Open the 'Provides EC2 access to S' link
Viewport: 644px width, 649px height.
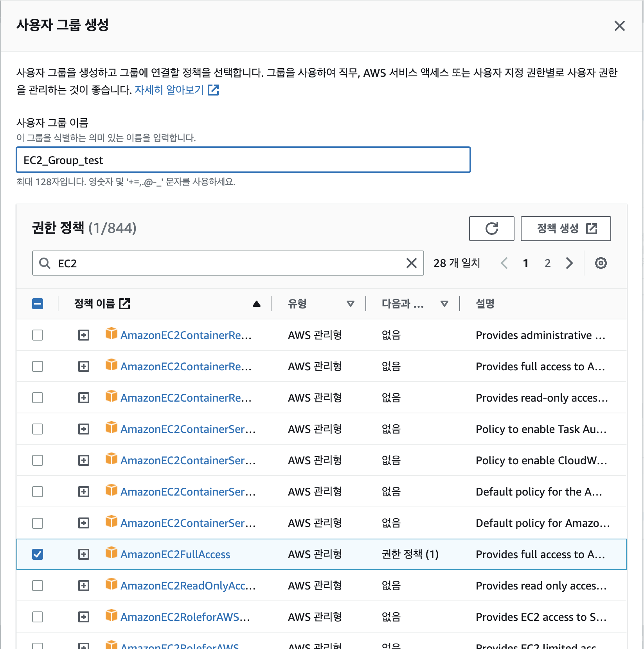point(185,617)
